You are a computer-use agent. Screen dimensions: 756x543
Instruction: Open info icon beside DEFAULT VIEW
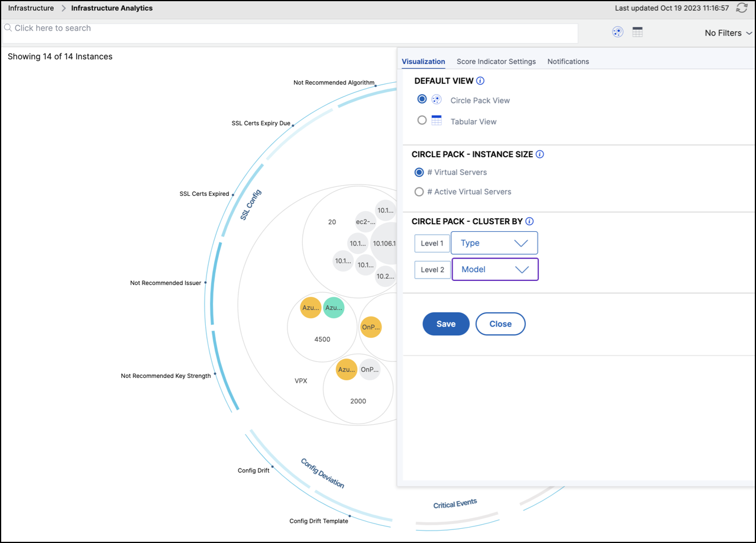pyautogui.click(x=480, y=80)
